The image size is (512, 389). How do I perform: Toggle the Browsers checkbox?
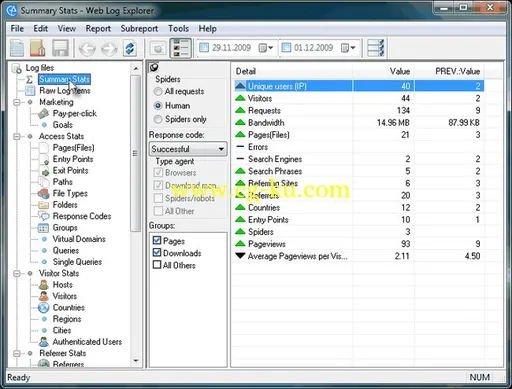point(158,173)
